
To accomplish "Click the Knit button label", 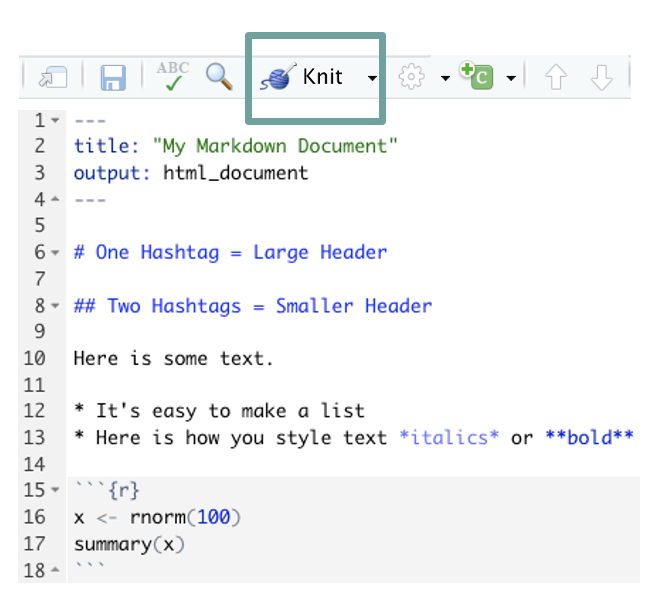I will (323, 77).
